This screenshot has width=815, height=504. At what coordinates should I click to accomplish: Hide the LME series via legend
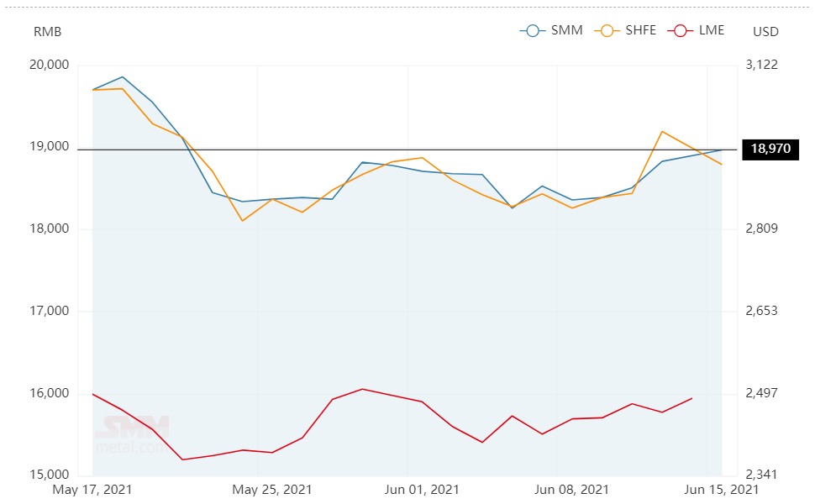(696, 30)
